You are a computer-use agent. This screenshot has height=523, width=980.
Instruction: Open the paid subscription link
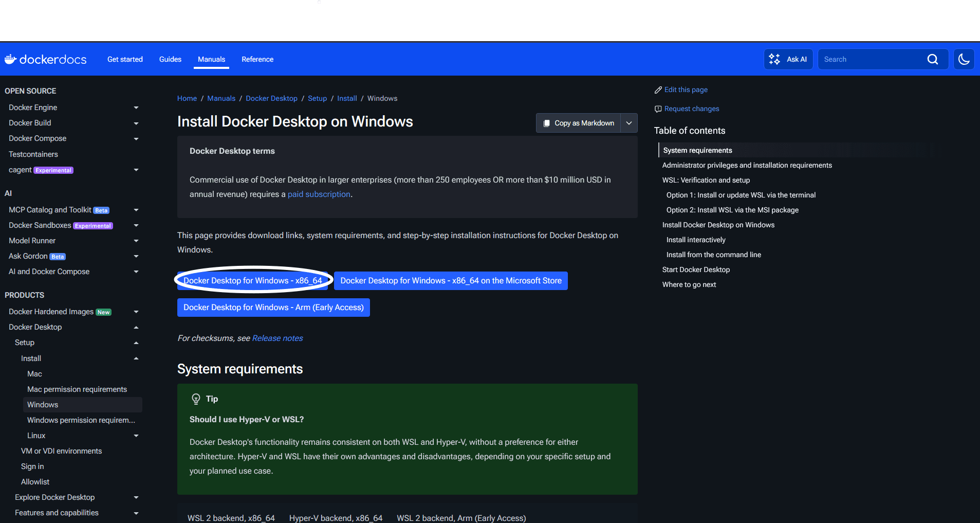[319, 194]
